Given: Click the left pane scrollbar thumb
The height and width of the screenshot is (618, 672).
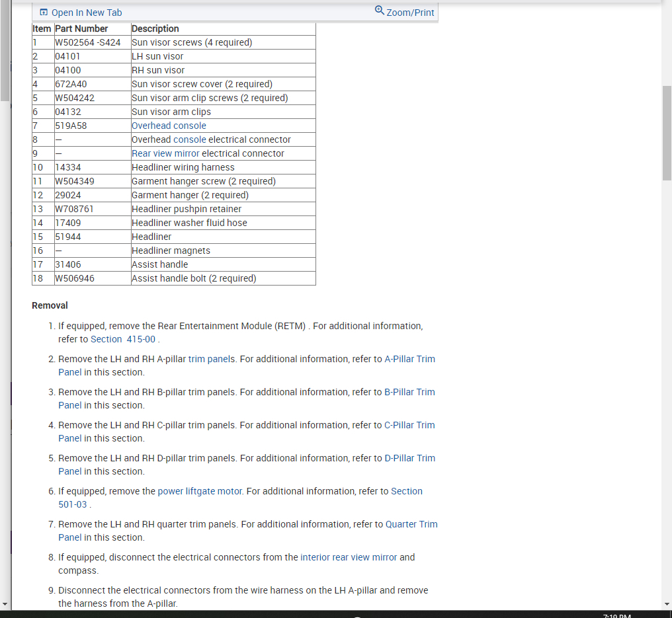Looking at the screenshot, I should pyautogui.click(x=5, y=50).
